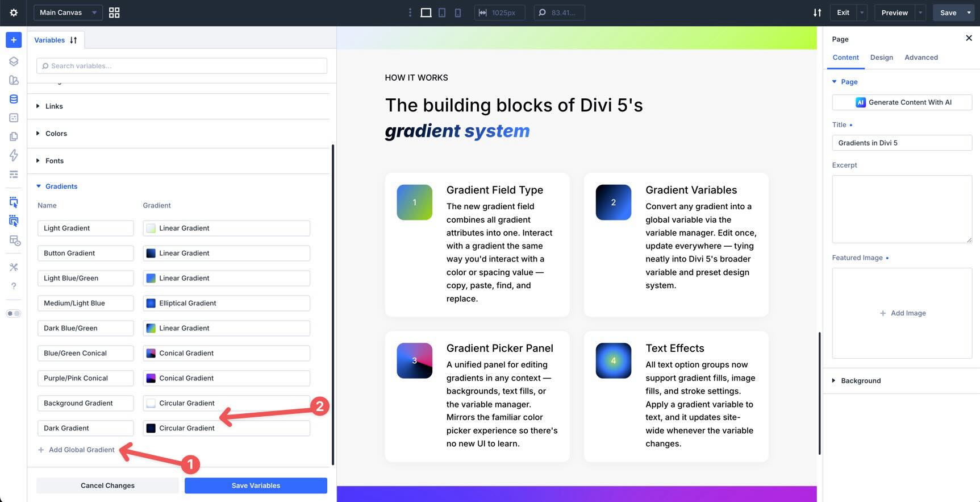Click the variables panel vertical scrollbar
Viewport: 980px width, 502px height.
point(332,305)
